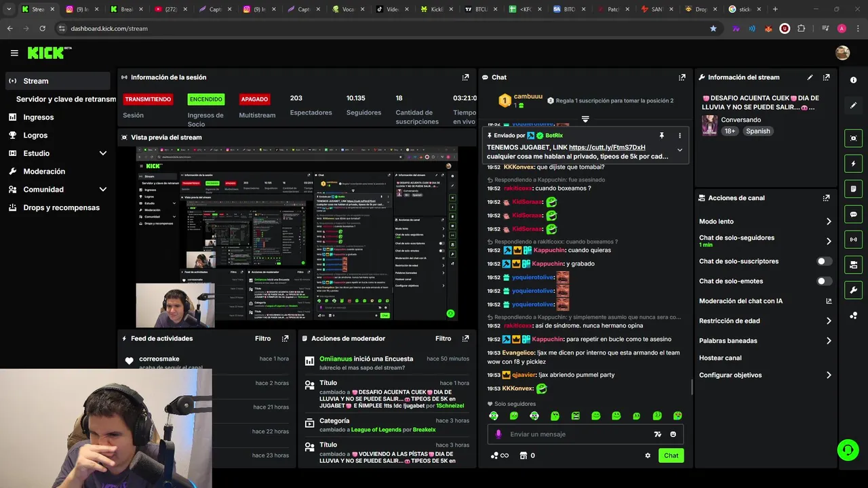Click the translate icon in message box
Viewport: 868px width, 488px height.
pos(657,434)
